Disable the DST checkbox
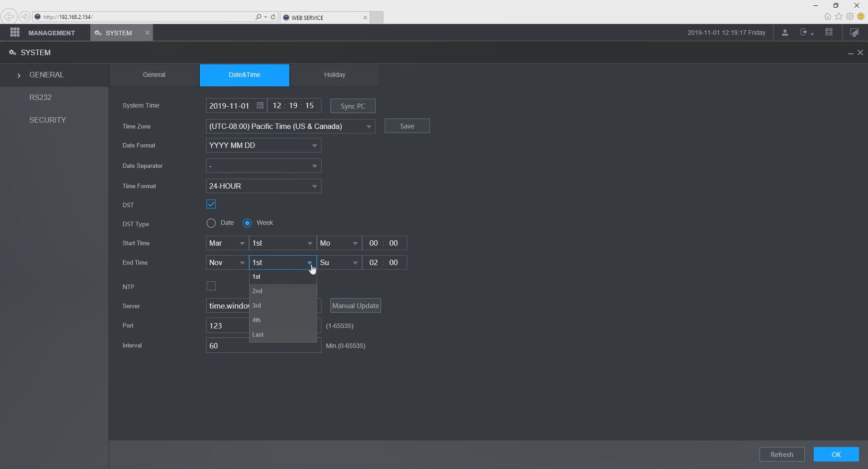The image size is (868, 469). pos(211,204)
